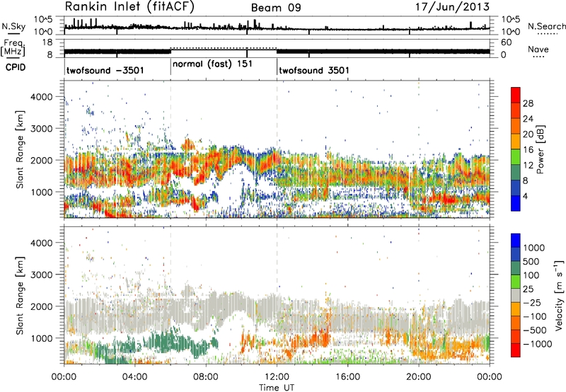566x392 pixels.
Task: Click the '100' velocity colorbar tick label
Action: coord(531,275)
